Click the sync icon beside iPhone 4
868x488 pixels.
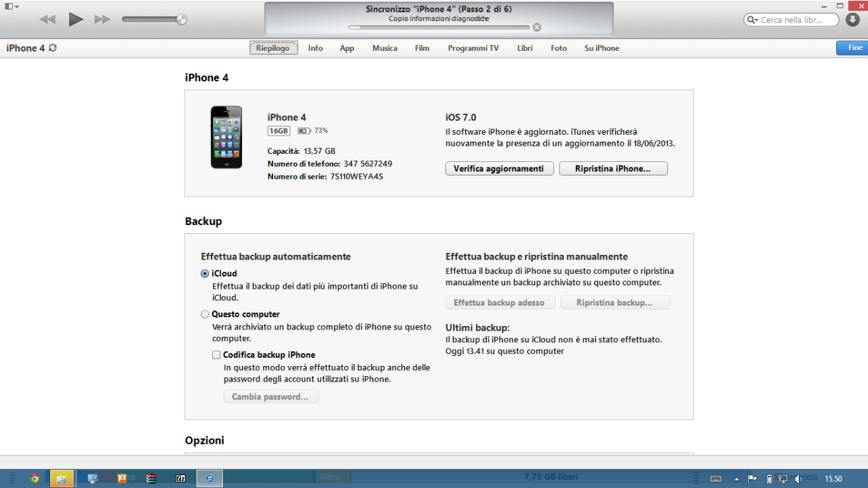click(x=53, y=48)
